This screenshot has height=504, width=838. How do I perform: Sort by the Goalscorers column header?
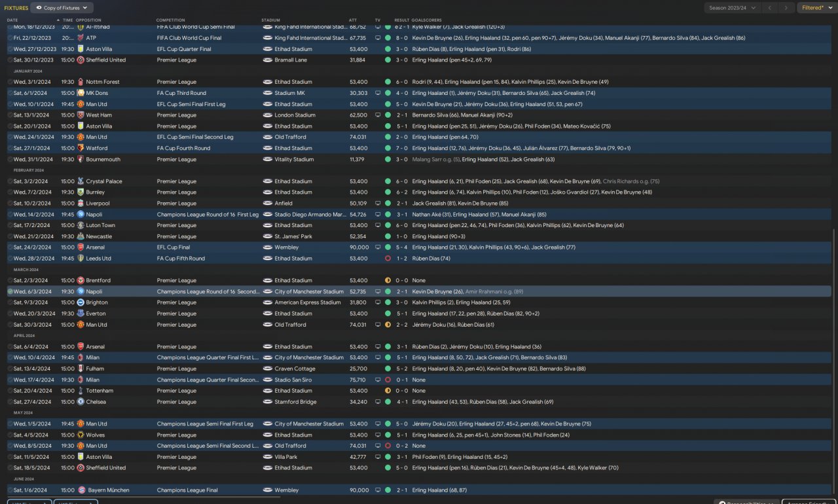[x=428, y=20]
